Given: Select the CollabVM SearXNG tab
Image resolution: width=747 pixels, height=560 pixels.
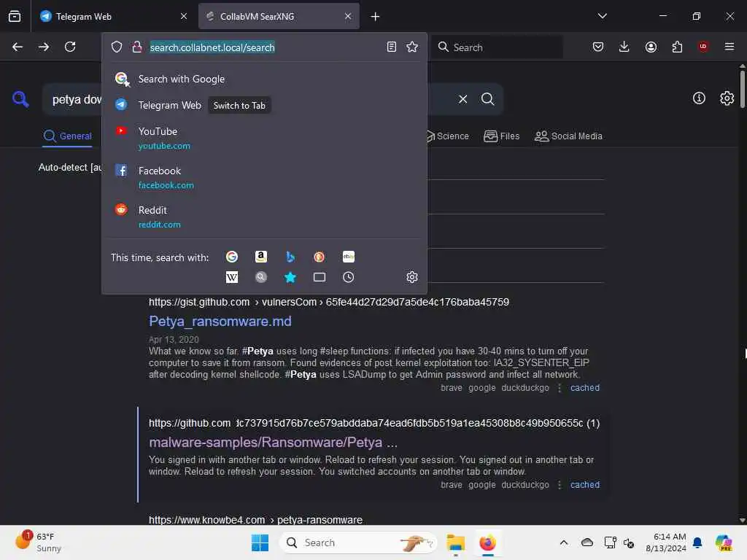Looking at the screenshot, I should tap(279, 16).
